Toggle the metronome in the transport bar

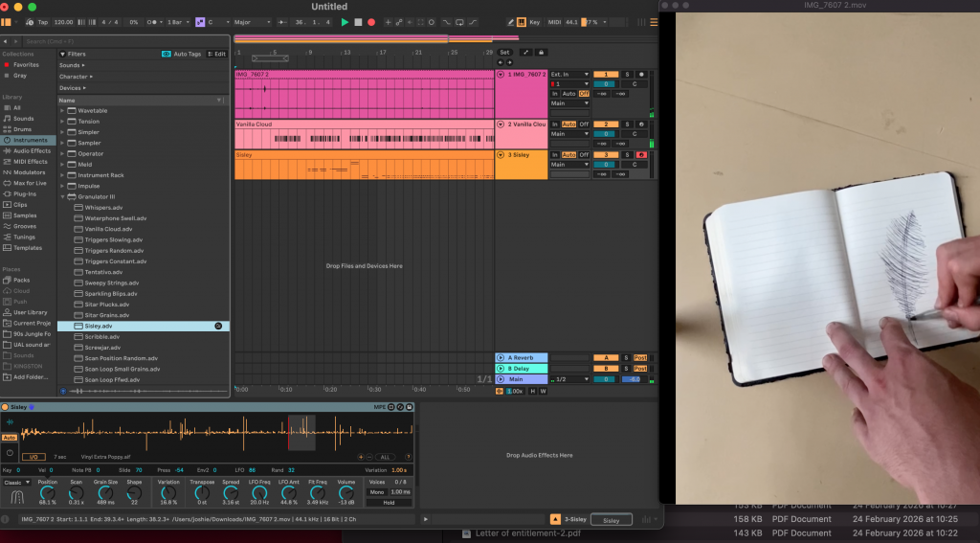click(152, 22)
